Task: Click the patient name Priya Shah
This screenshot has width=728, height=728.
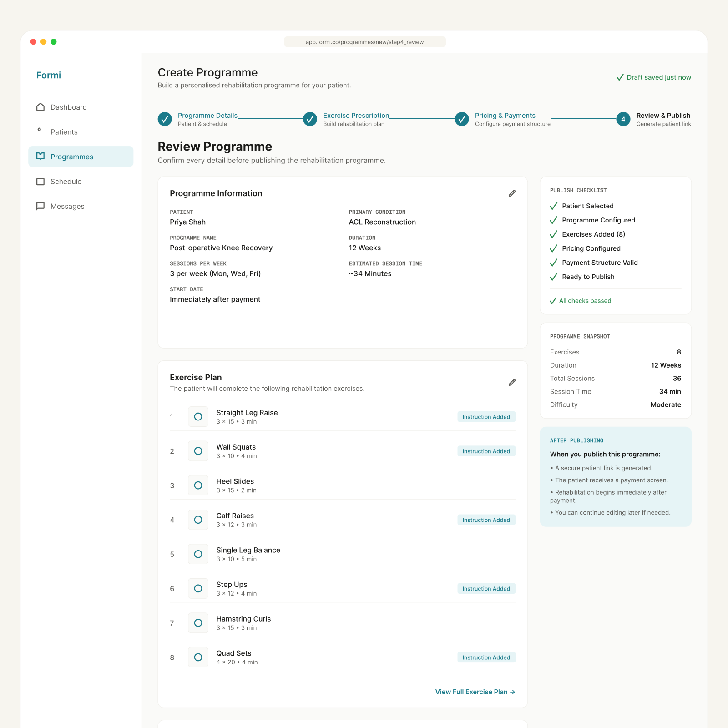Action: click(187, 222)
